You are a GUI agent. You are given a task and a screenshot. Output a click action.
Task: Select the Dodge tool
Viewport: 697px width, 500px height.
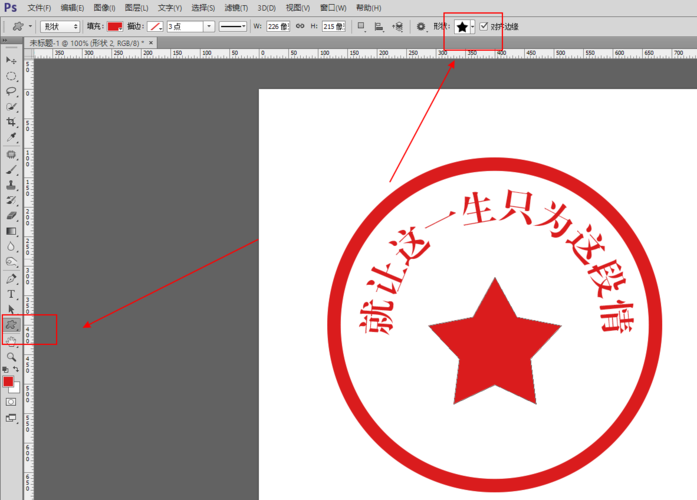click(x=11, y=262)
